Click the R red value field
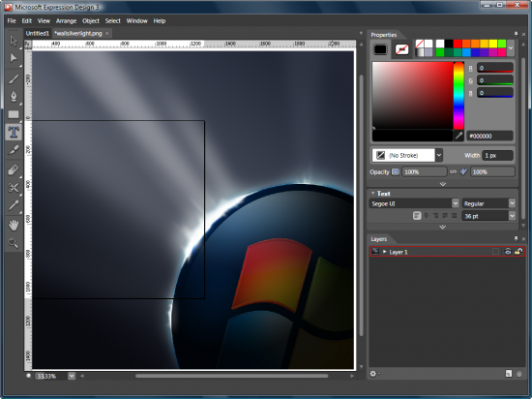Image resolution: width=532 pixels, height=399 pixels. (x=495, y=68)
